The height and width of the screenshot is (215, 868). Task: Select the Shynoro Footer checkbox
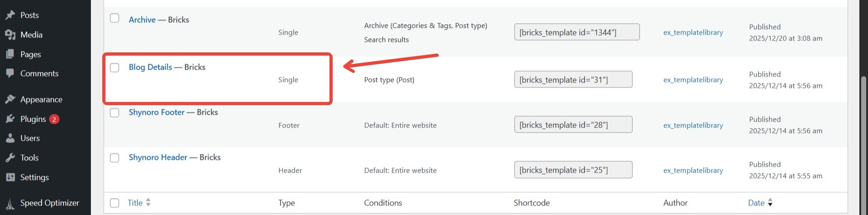pyautogui.click(x=115, y=113)
